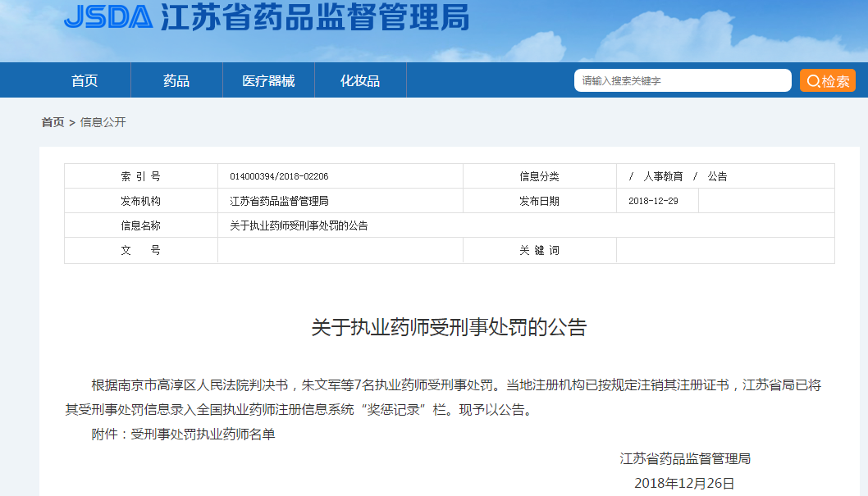868x496 pixels.
Task: Open the 药品 navigation tab
Action: (x=176, y=80)
